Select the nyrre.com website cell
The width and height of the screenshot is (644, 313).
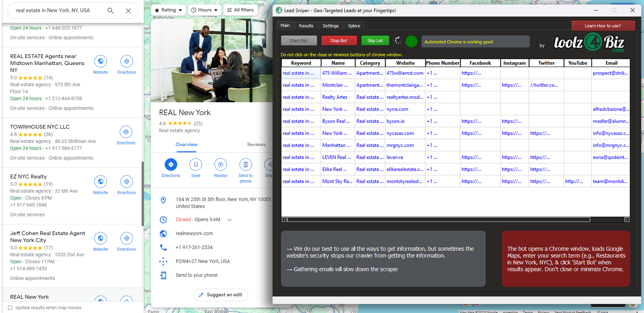click(x=405, y=109)
